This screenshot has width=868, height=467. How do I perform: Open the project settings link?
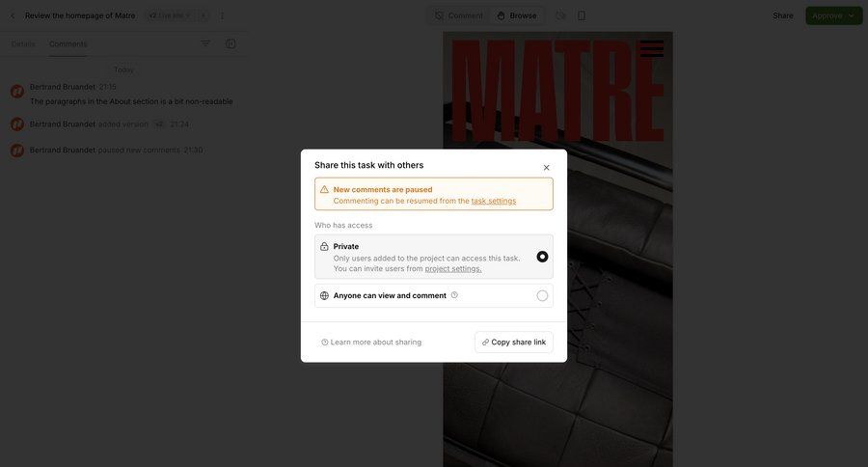click(x=452, y=268)
